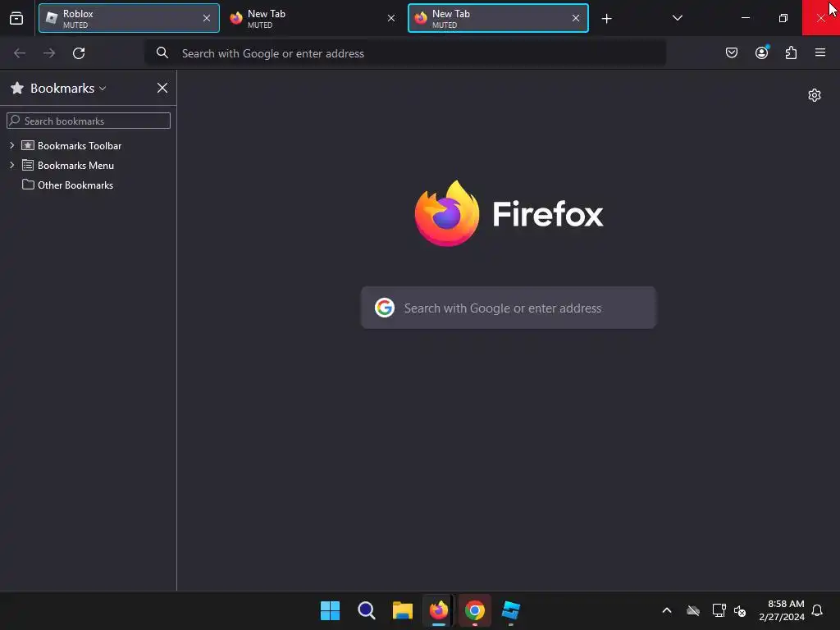Open Save to Pocket button

click(732, 52)
